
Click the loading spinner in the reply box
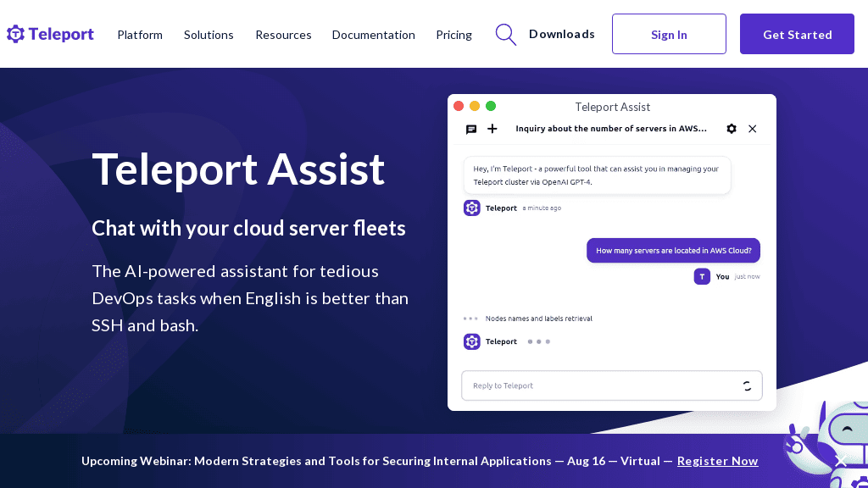tap(747, 385)
